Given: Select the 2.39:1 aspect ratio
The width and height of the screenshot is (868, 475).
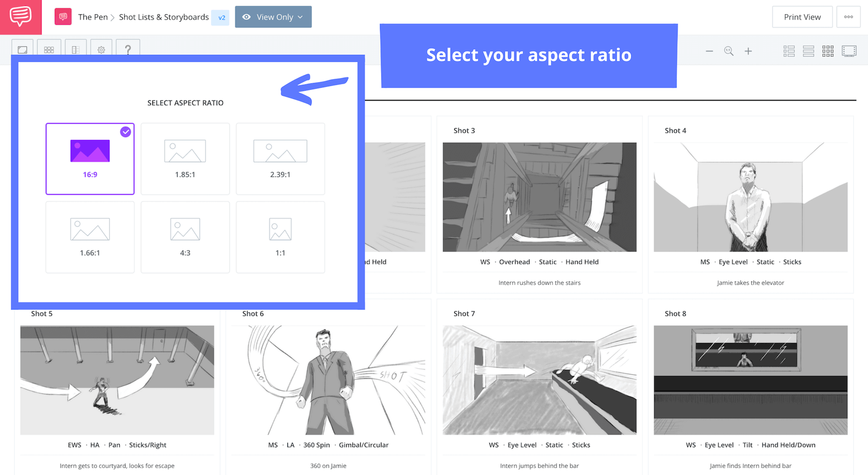Looking at the screenshot, I should [280, 159].
